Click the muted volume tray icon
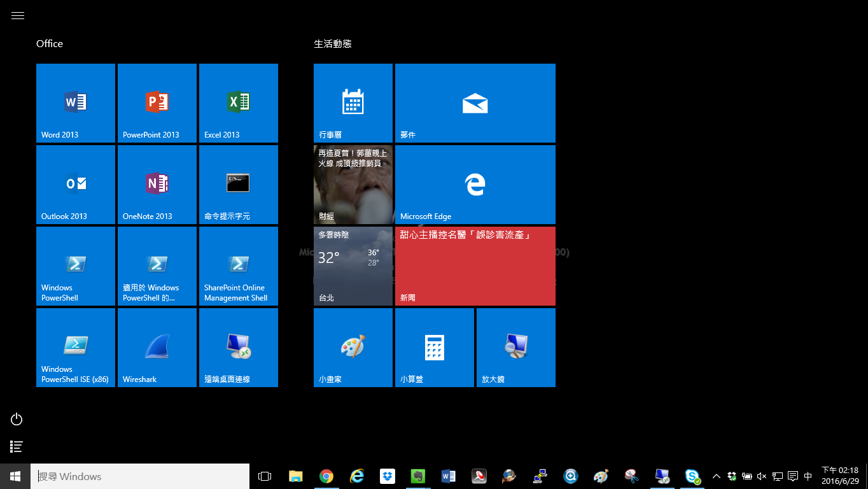868x489 pixels. [762, 476]
